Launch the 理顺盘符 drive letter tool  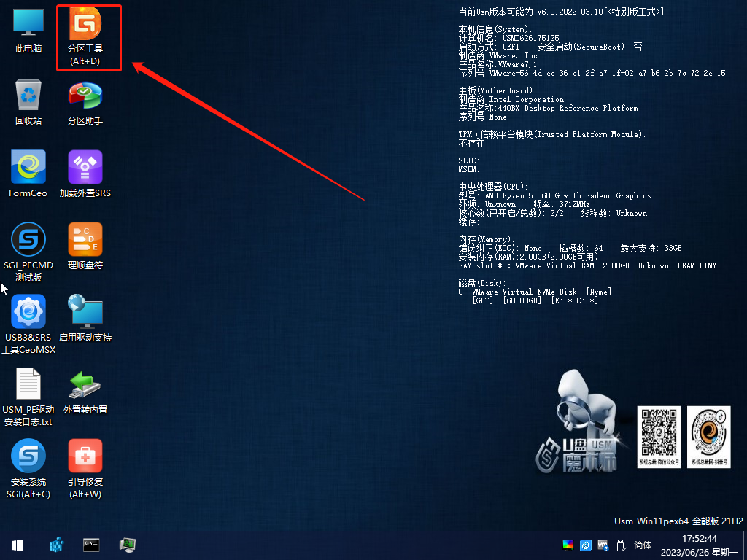point(85,246)
